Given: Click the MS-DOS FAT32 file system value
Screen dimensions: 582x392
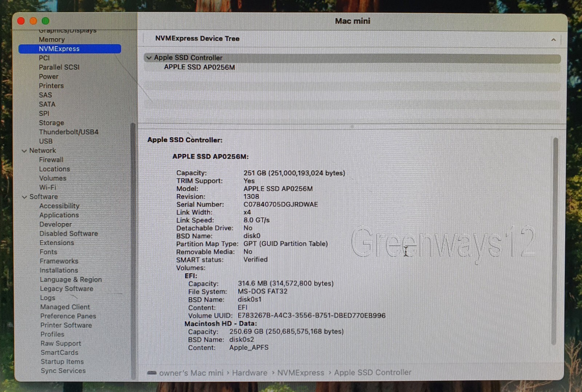Looking at the screenshot, I should [263, 291].
